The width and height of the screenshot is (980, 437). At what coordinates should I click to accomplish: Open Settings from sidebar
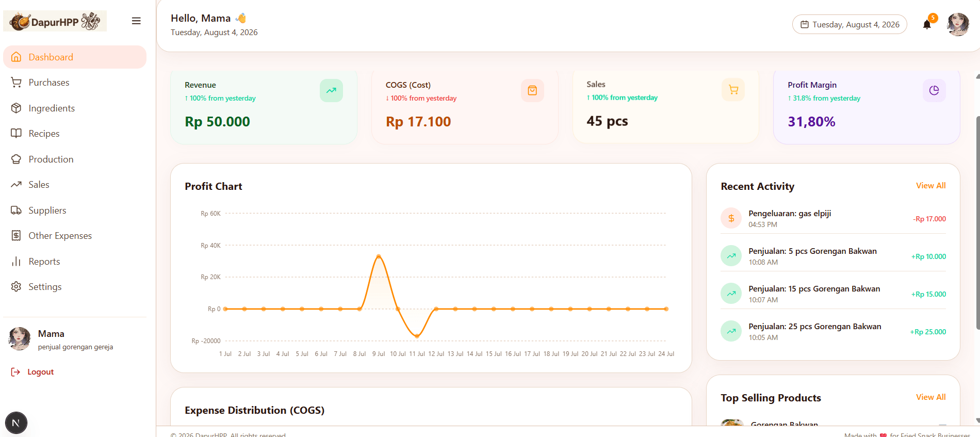[75, 287]
